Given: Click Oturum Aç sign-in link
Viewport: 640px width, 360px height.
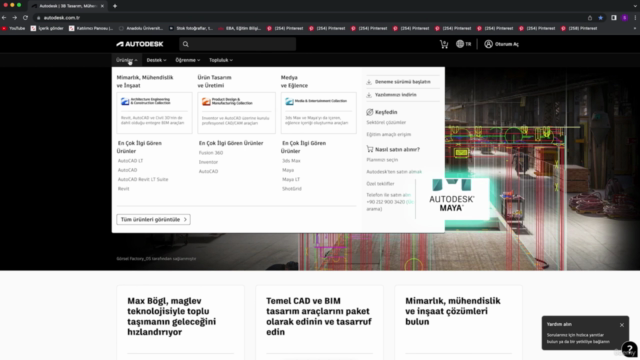Looking at the screenshot, I should coord(507,44).
